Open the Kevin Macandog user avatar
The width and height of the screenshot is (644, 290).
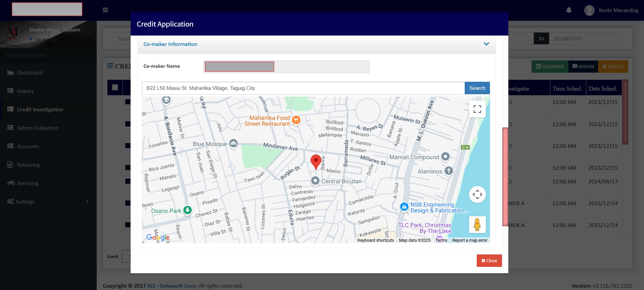pos(589,10)
